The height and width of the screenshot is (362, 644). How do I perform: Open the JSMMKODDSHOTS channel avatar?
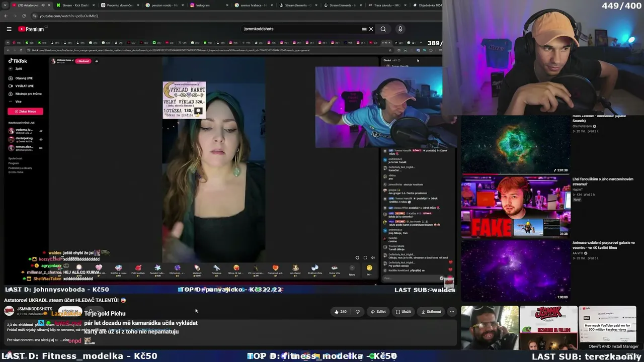9,311
